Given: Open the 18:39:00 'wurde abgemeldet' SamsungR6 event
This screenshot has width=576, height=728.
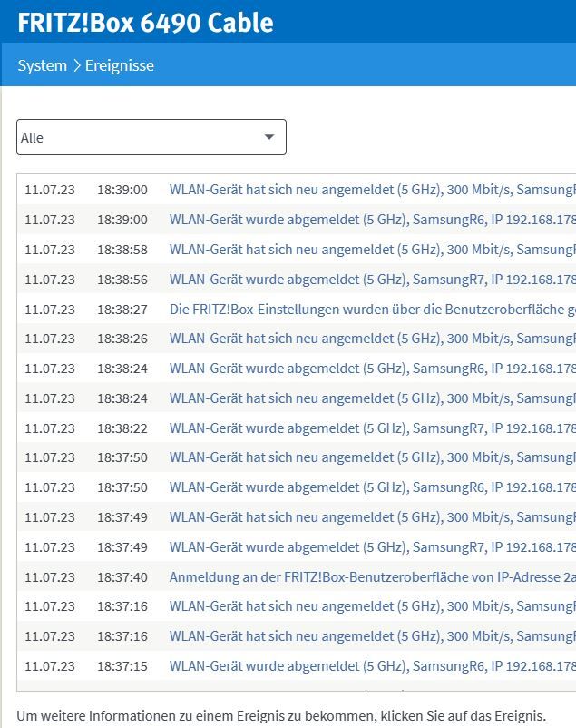Looking at the screenshot, I should point(372,219).
